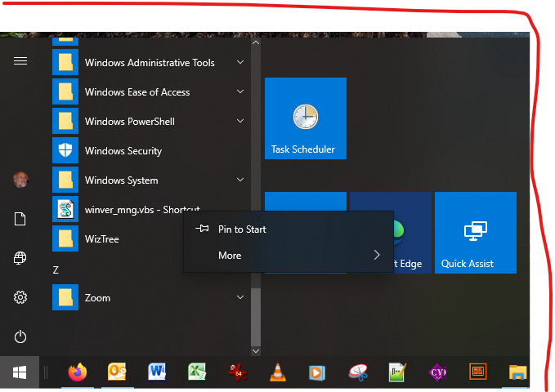
Task: Open the Network globe icon in the sidebar
Action: point(20,258)
